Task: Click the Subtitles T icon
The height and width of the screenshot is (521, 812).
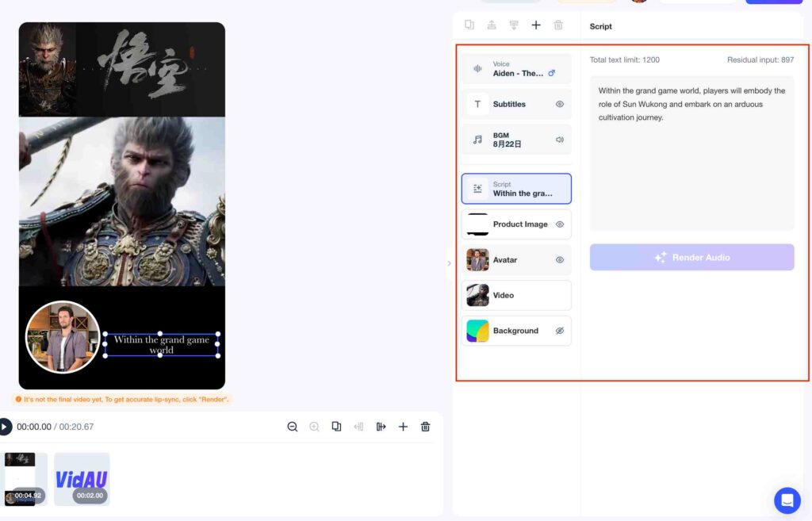Action: (x=477, y=104)
